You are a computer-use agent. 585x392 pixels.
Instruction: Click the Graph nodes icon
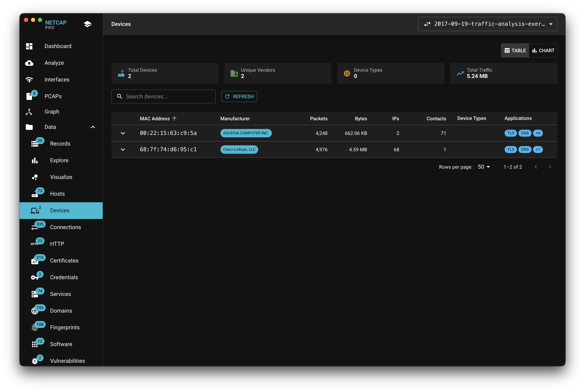pyautogui.click(x=29, y=112)
